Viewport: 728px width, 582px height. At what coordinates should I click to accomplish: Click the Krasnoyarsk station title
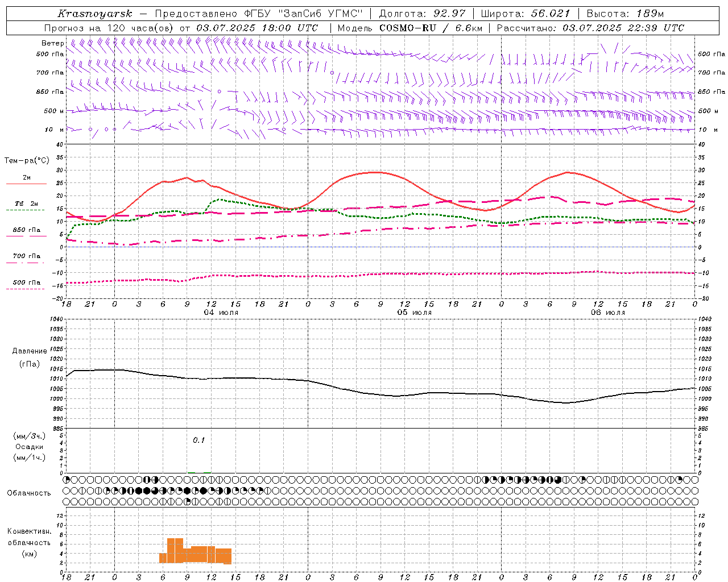tap(95, 14)
